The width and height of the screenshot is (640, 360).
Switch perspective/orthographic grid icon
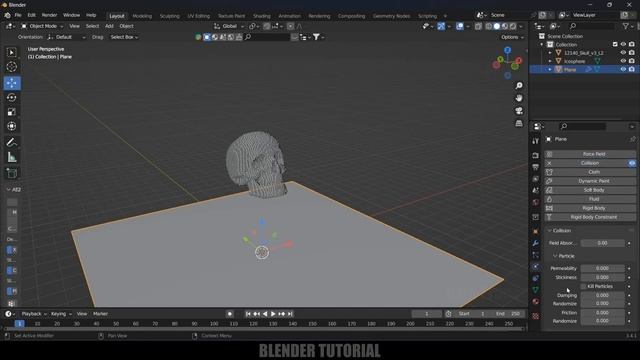coord(519,123)
